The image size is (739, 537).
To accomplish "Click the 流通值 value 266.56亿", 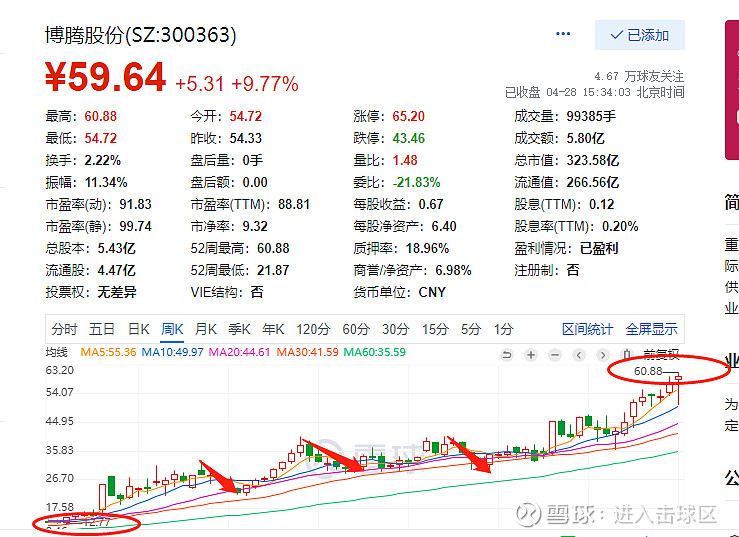I will pos(592,182).
